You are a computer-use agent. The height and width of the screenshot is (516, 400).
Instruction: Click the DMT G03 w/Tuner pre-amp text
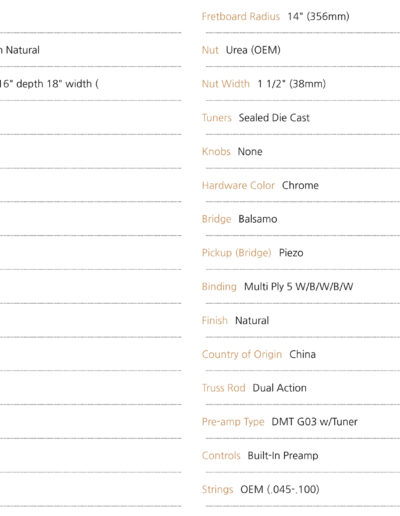(314, 422)
